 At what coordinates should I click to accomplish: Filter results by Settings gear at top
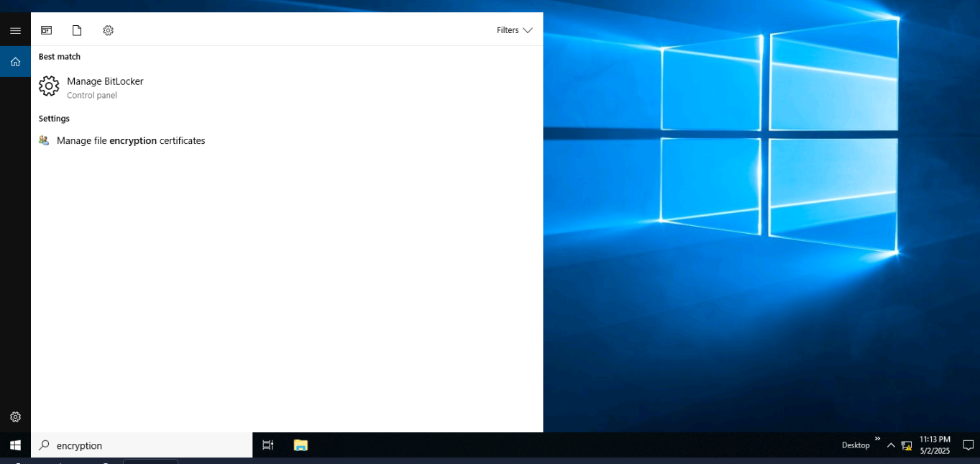[108, 30]
